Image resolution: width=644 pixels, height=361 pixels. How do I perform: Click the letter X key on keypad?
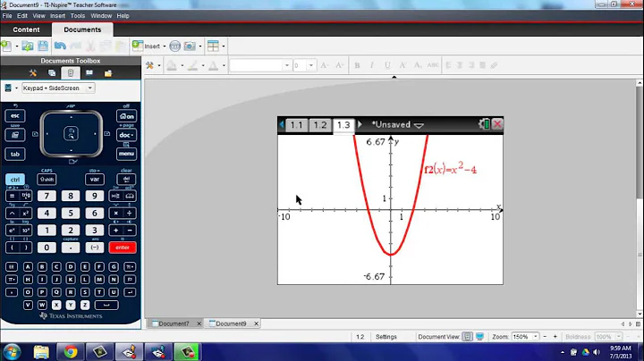56,305
